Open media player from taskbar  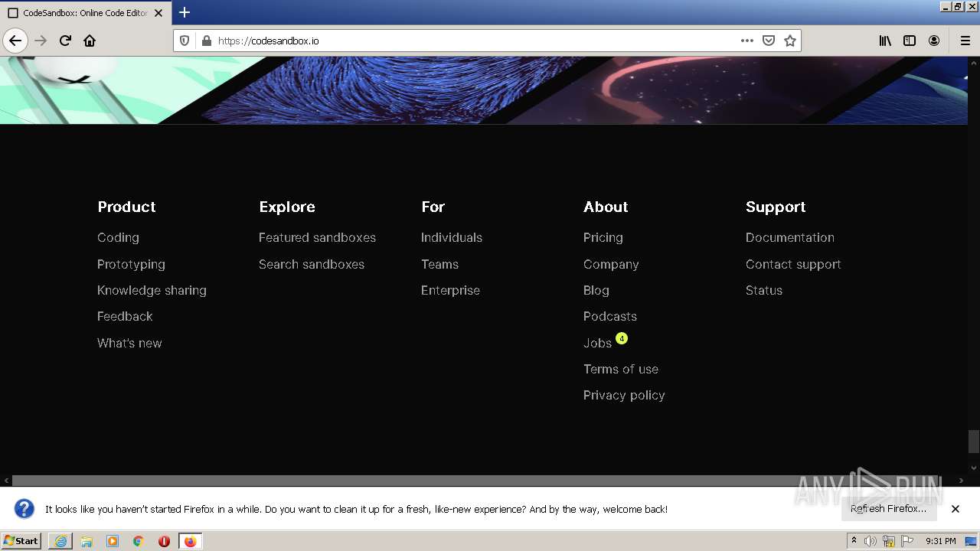113,541
